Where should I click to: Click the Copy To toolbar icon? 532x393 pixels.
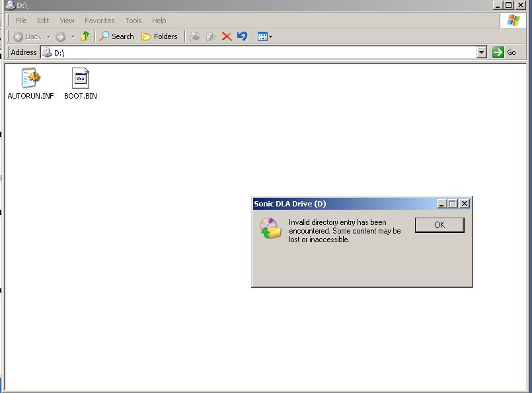(x=211, y=36)
